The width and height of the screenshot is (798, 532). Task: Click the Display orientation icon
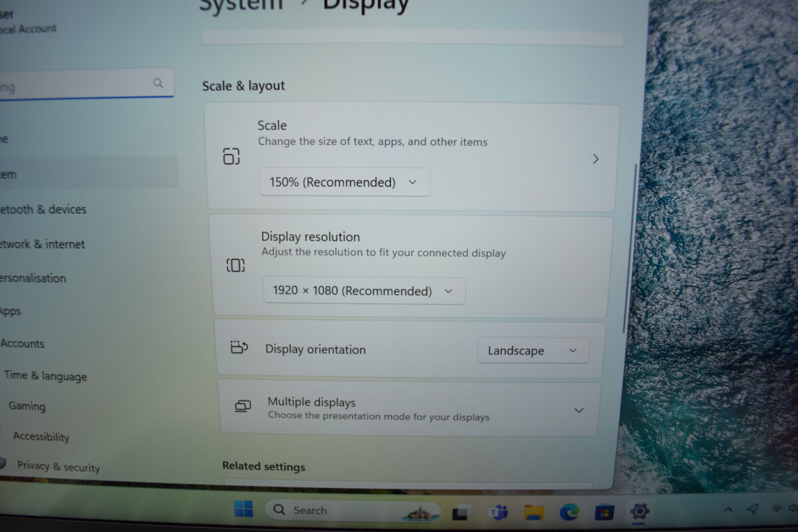point(239,347)
